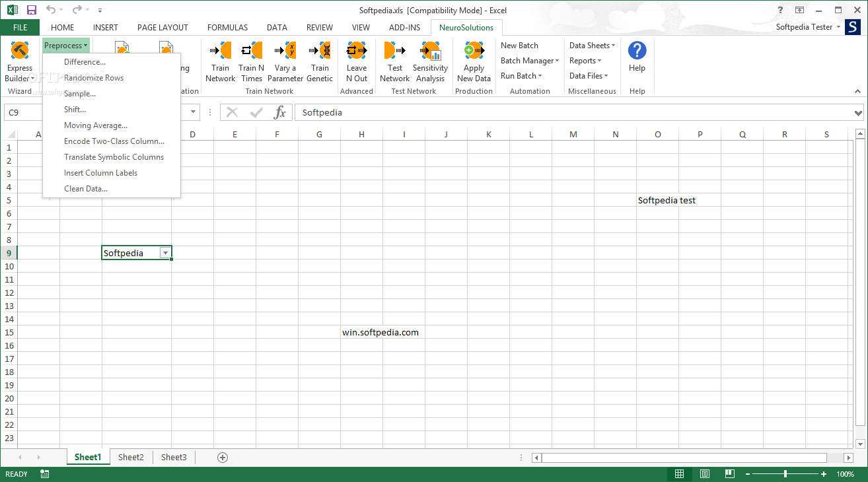Choose Translate Symbolic Columns
868x482 pixels.
pyautogui.click(x=112, y=157)
